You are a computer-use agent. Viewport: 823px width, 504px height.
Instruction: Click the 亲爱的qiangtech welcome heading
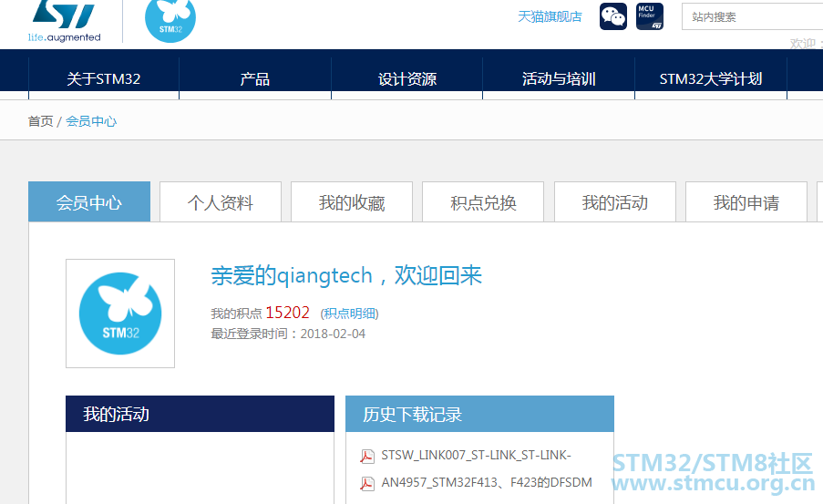[x=346, y=275]
